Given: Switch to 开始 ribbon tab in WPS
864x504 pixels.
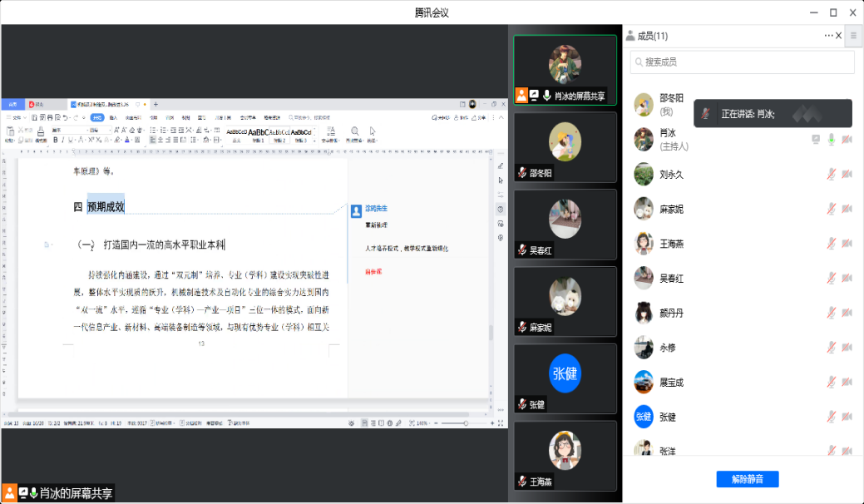Looking at the screenshot, I should point(97,117).
